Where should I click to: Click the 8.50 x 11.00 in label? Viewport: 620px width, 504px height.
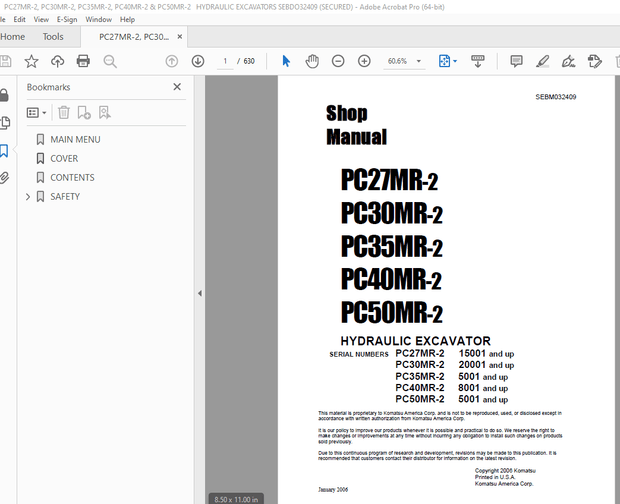[x=236, y=500]
